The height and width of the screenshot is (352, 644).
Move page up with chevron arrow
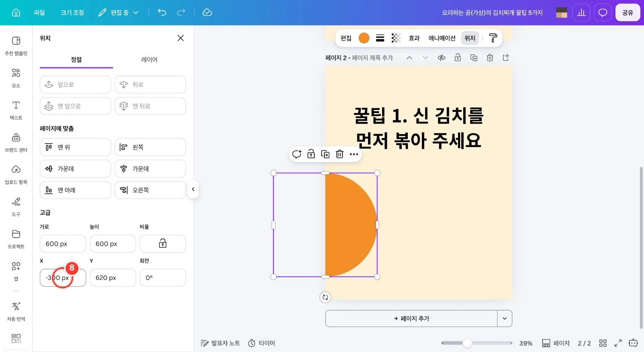coord(409,58)
